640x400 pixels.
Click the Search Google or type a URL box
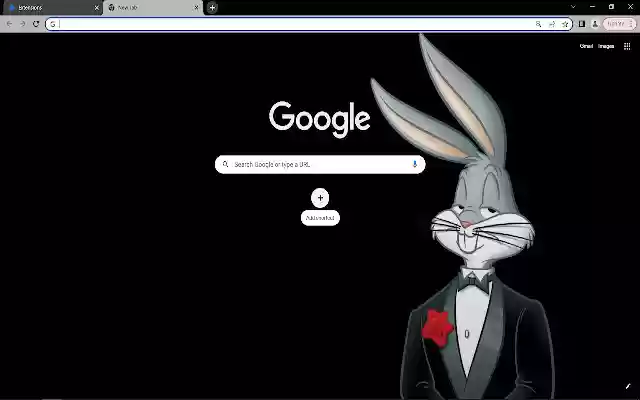tap(320, 164)
